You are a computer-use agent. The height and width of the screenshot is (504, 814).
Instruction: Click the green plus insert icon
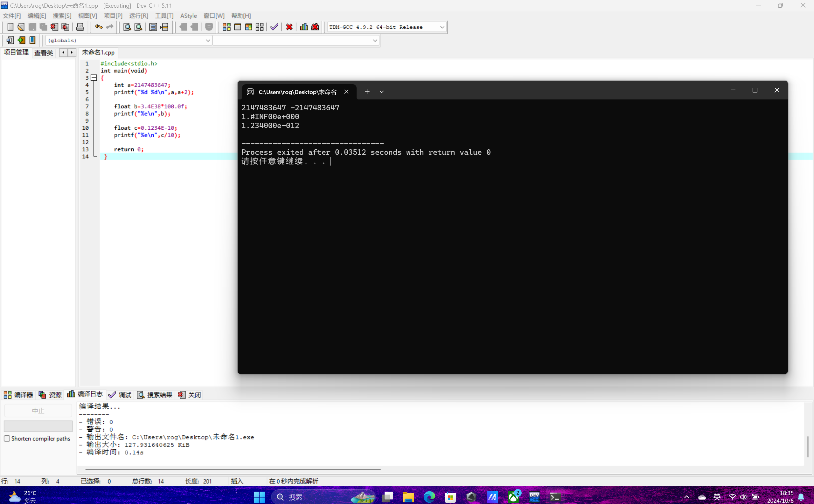pos(21,40)
